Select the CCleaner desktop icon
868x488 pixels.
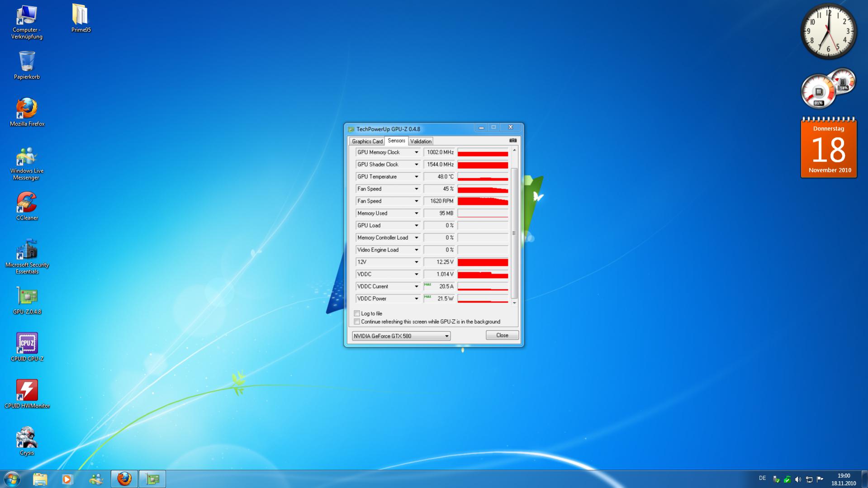27,206
